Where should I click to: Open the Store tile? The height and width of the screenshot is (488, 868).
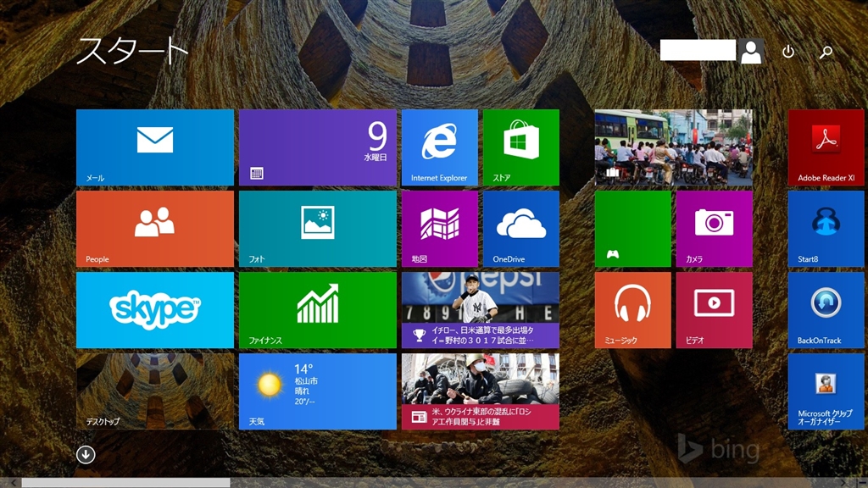[521, 147]
